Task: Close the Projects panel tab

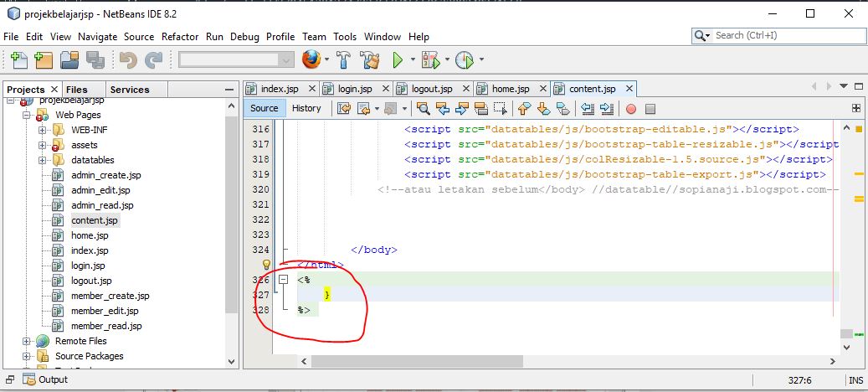Action: [x=54, y=89]
